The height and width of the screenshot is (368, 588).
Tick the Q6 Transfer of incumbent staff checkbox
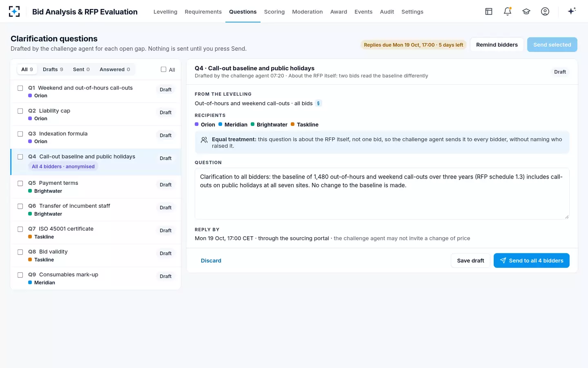click(x=20, y=206)
